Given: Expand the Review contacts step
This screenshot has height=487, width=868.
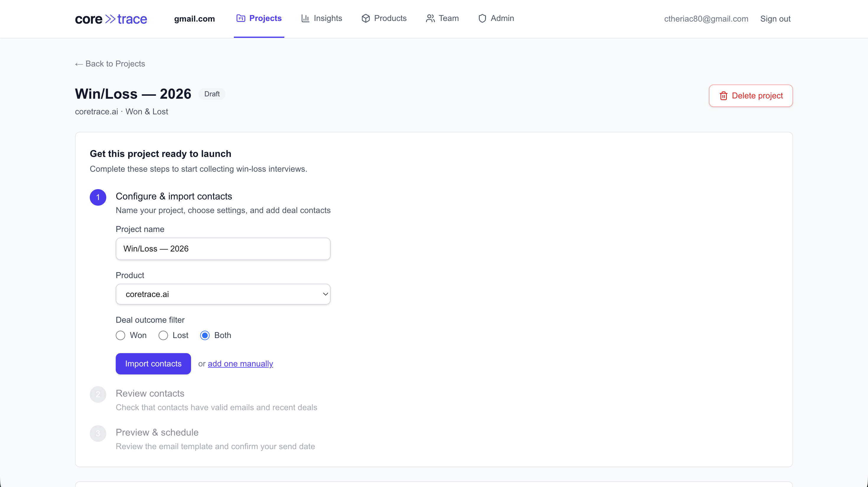Looking at the screenshot, I should (x=150, y=393).
